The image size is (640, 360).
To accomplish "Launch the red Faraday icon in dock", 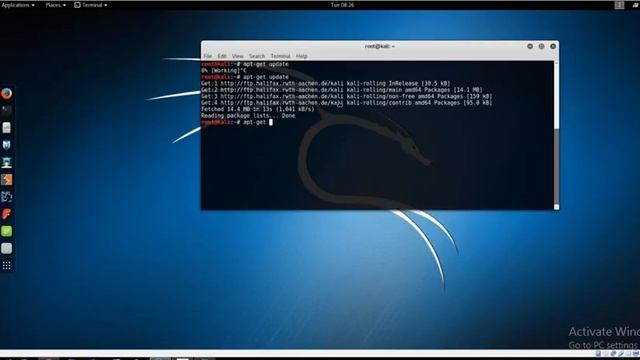I will 6,214.
